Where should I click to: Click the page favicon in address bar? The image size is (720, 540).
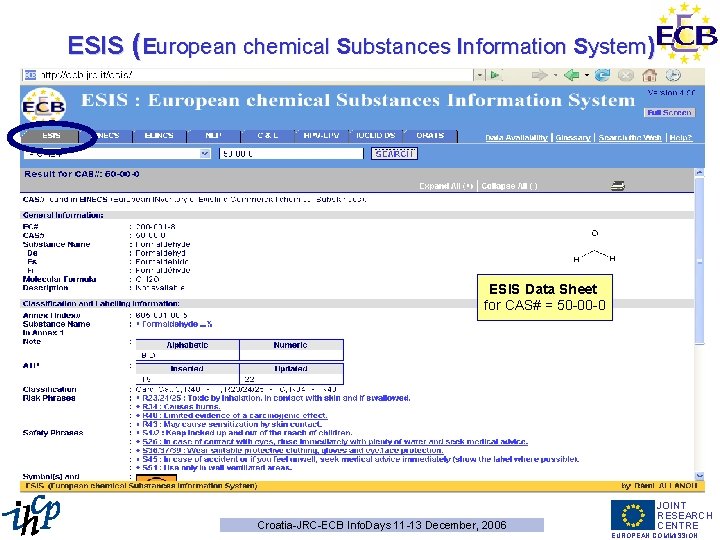click(30, 75)
